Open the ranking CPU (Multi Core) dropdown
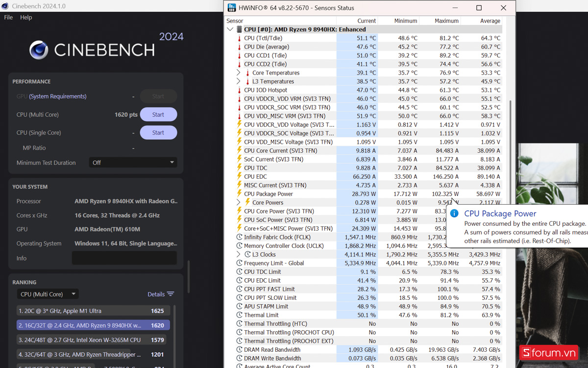The height and width of the screenshot is (368, 588). 48,294
